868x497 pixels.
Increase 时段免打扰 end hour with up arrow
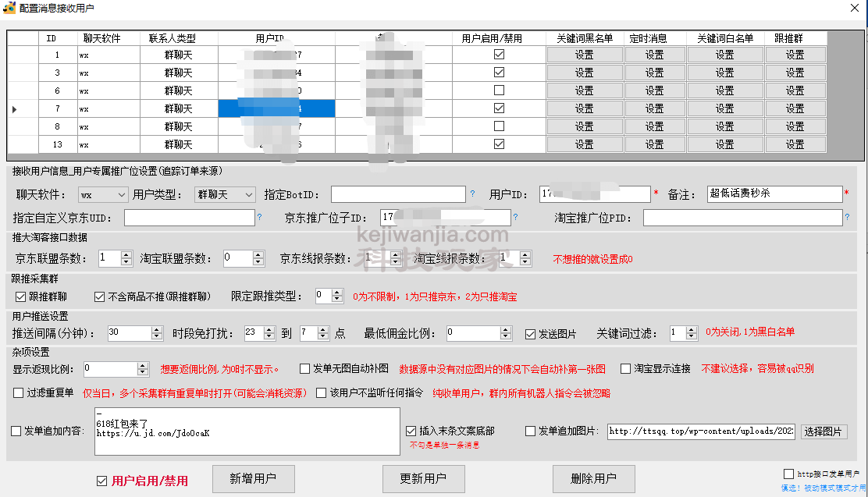[x=323, y=330]
